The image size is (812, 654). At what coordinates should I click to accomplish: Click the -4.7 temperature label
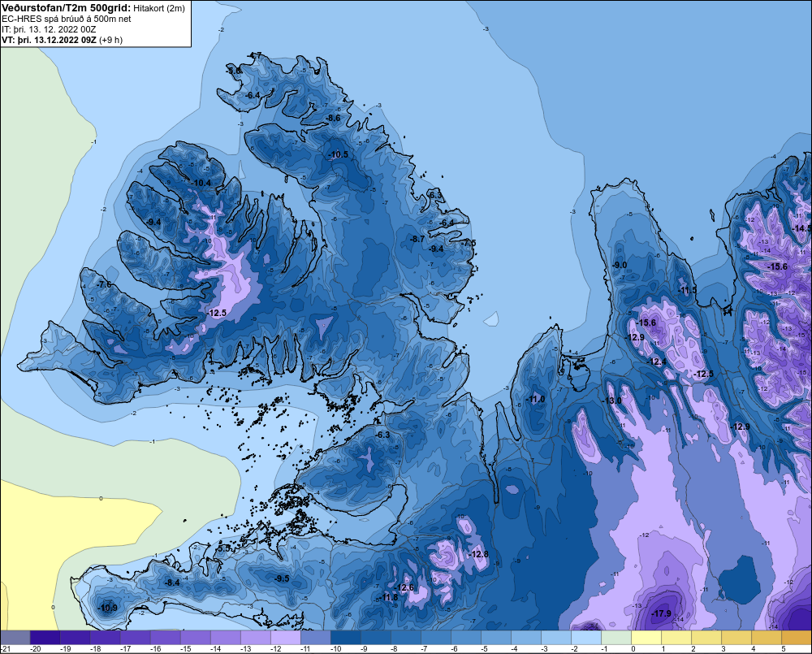[254, 55]
